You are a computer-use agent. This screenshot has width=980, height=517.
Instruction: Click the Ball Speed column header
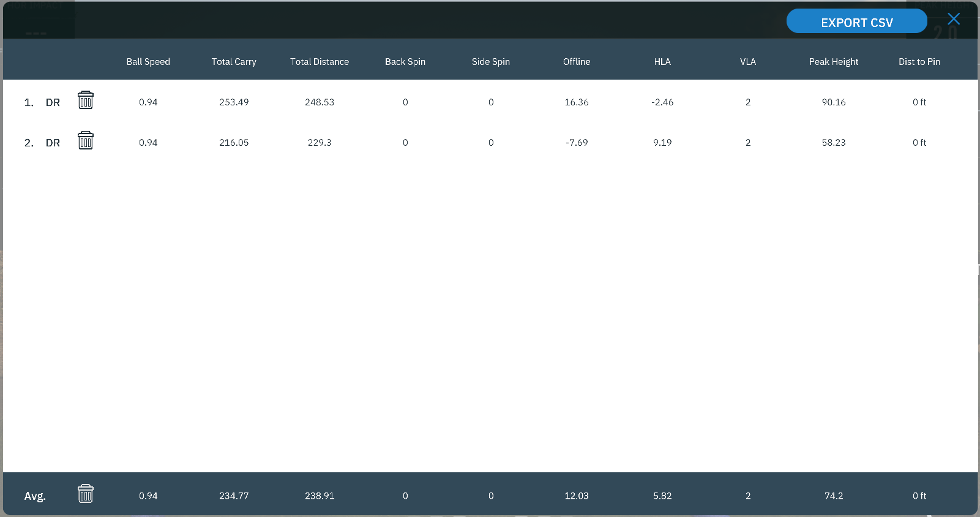(x=148, y=62)
